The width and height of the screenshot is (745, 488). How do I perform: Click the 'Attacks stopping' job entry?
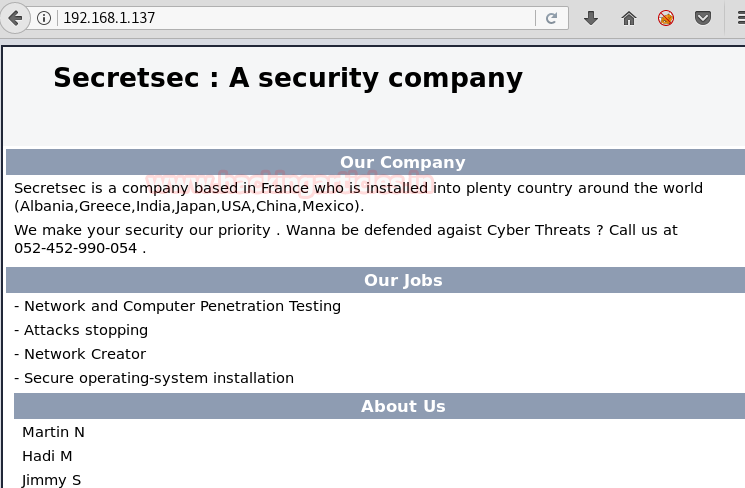click(x=85, y=330)
